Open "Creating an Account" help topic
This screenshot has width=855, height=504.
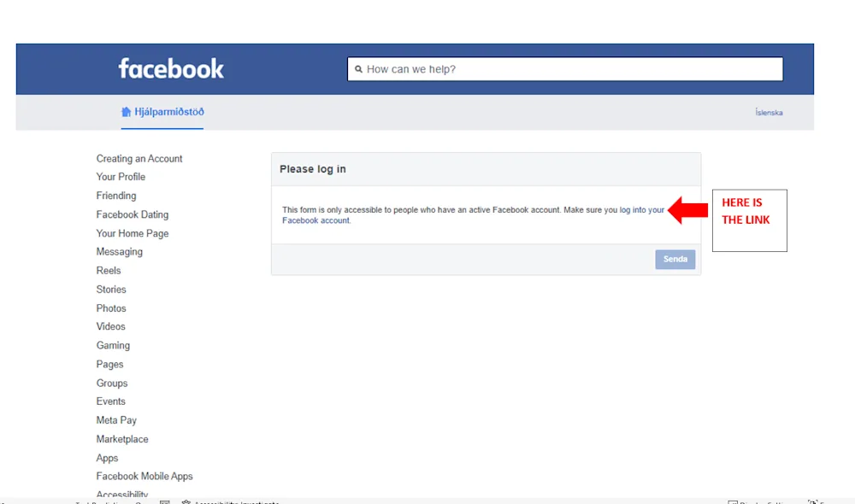click(139, 159)
